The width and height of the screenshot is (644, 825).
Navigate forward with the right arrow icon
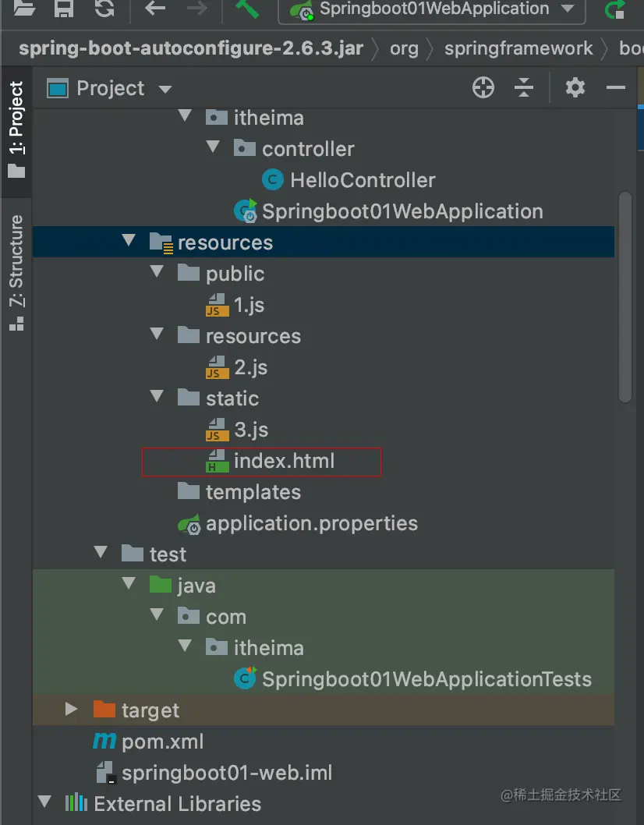point(196,8)
